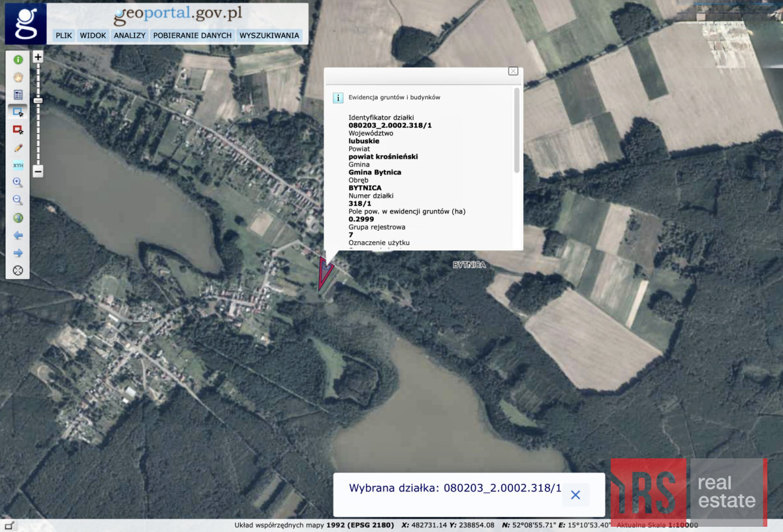Select the zoom out magnifier tool

tap(18, 200)
